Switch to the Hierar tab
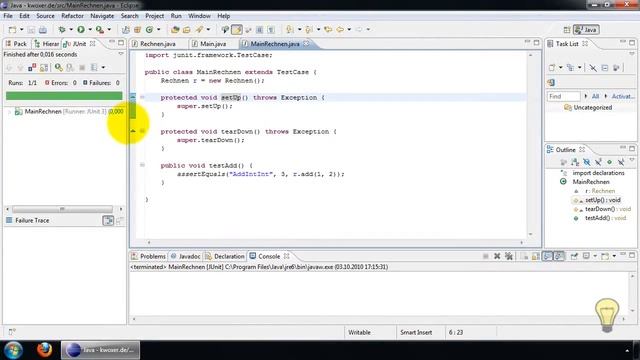The width and height of the screenshot is (640, 360). point(46,44)
